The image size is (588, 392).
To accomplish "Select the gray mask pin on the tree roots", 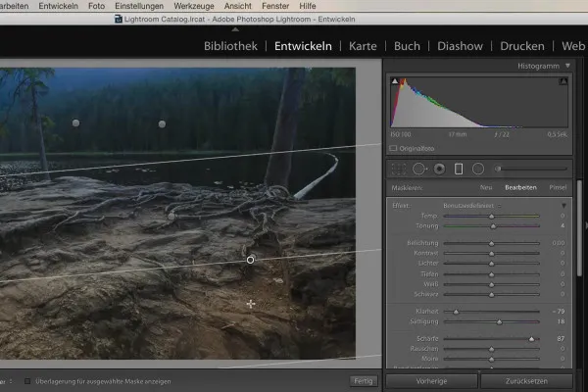I will (x=171, y=216).
